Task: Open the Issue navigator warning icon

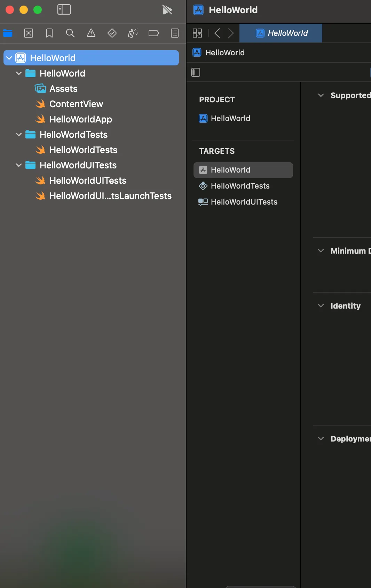Action: point(91,33)
